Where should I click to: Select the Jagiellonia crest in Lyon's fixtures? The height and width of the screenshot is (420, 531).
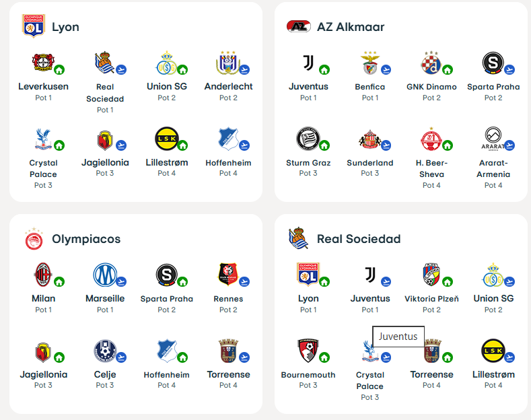coord(105,140)
